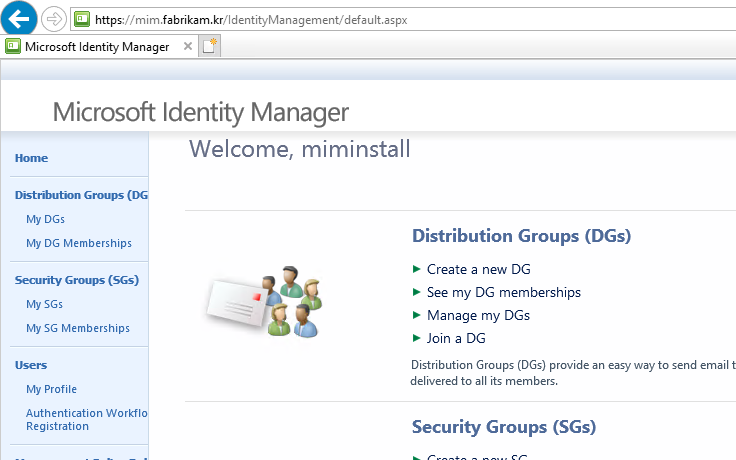Open My SGs in the sidebar
The image size is (736, 460).
point(45,304)
